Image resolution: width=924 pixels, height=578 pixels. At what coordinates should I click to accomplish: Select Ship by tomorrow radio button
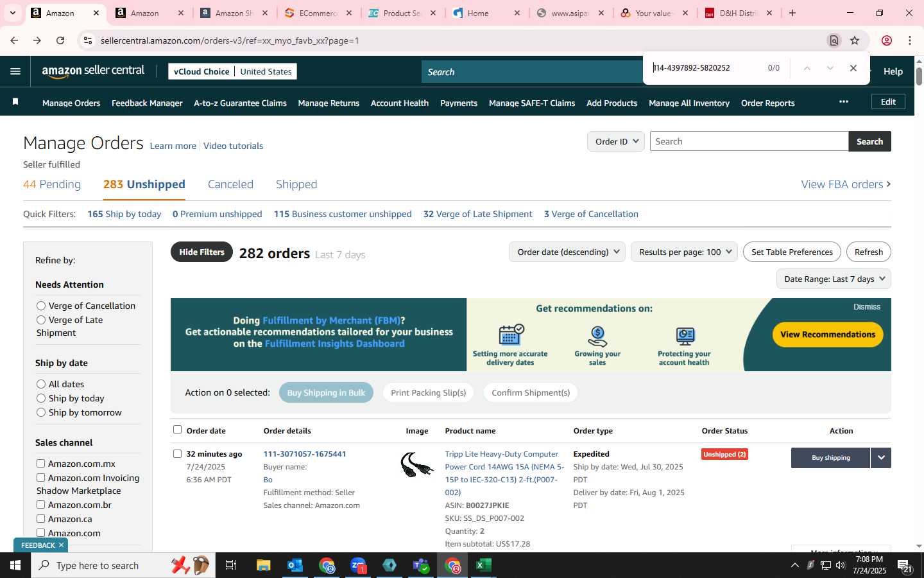click(41, 412)
